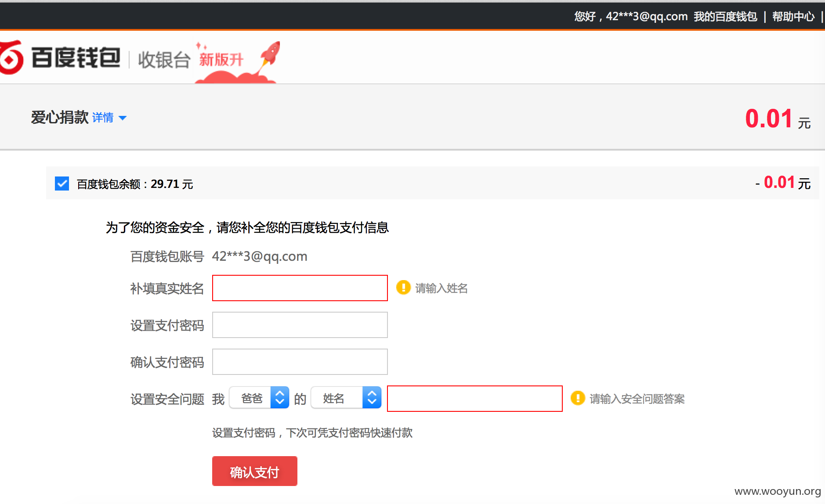The image size is (825, 504).
Task: Focus the 补填真实姓名 input field
Action: (300, 288)
